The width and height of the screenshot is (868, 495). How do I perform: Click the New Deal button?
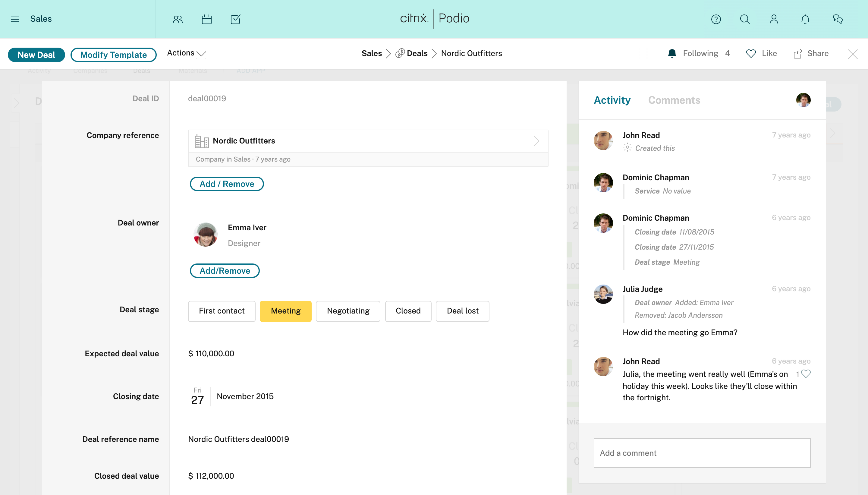point(36,55)
